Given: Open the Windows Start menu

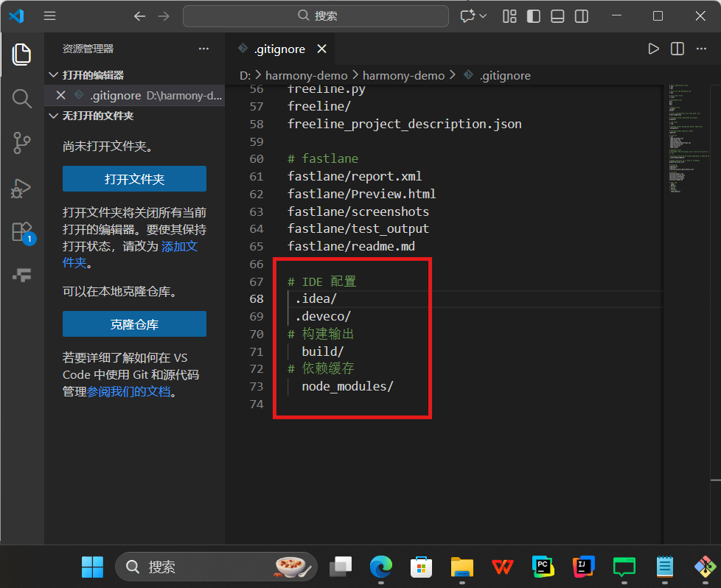Looking at the screenshot, I should 92,567.
